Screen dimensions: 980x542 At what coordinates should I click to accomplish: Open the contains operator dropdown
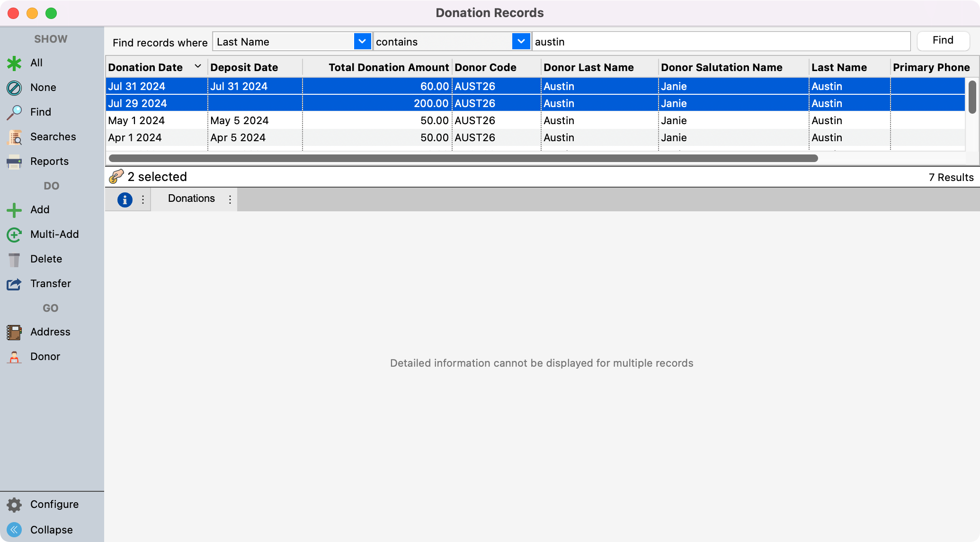[x=521, y=42]
